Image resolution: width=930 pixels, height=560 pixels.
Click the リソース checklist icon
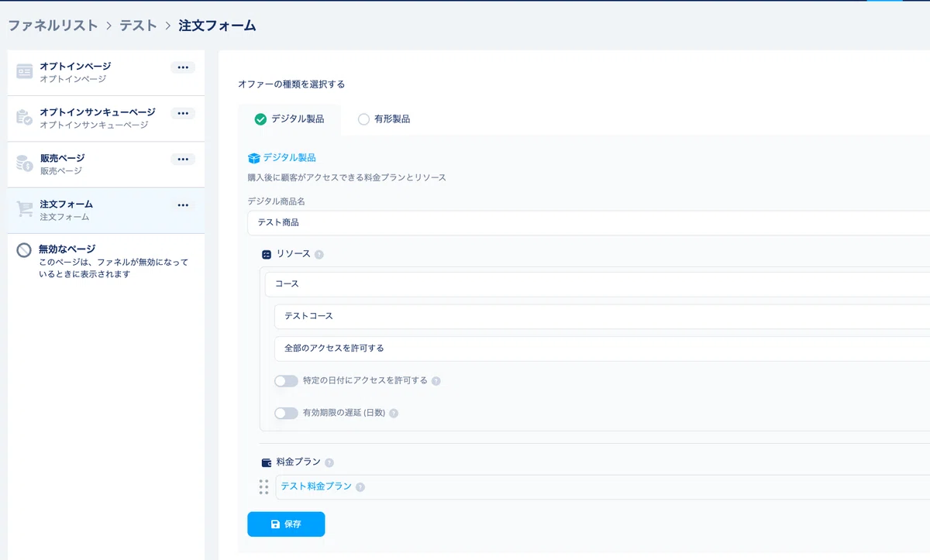coord(267,254)
